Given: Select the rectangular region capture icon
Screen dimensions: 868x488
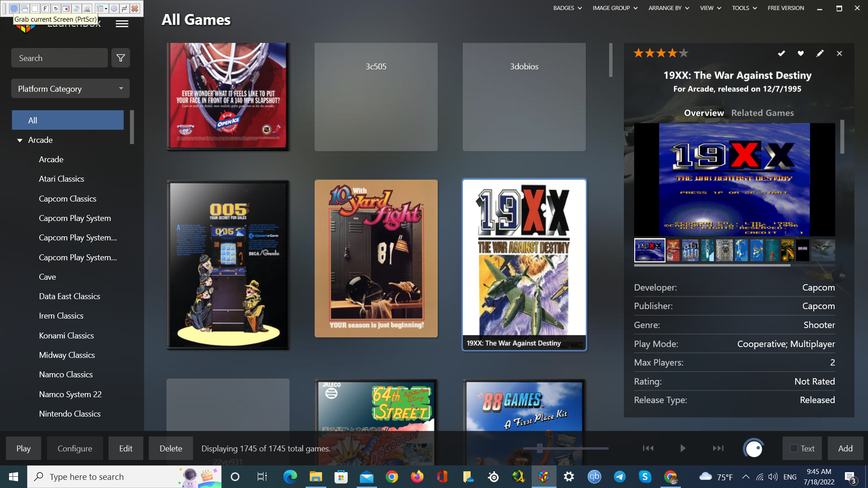Looking at the screenshot, I should pyautogui.click(x=35, y=9).
